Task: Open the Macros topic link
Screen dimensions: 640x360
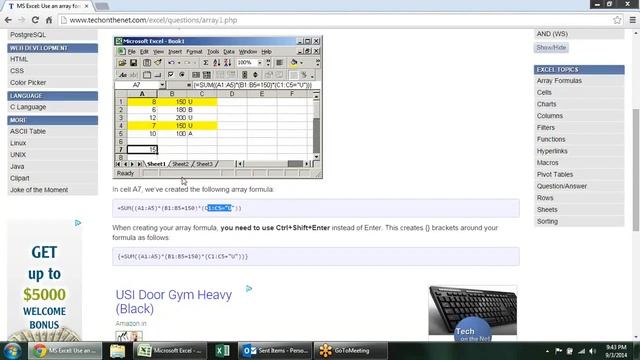Action: [547, 163]
